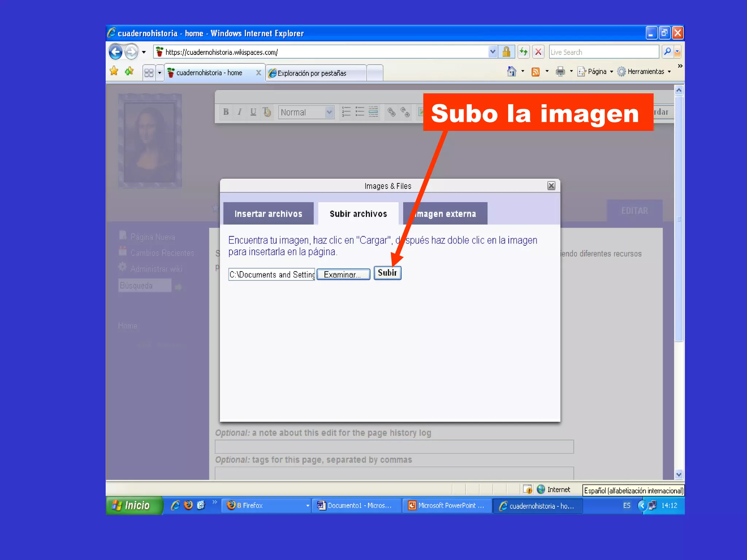Expand the tab list dropdown arrow
The image size is (747, 560).
pyautogui.click(x=159, y=73)
